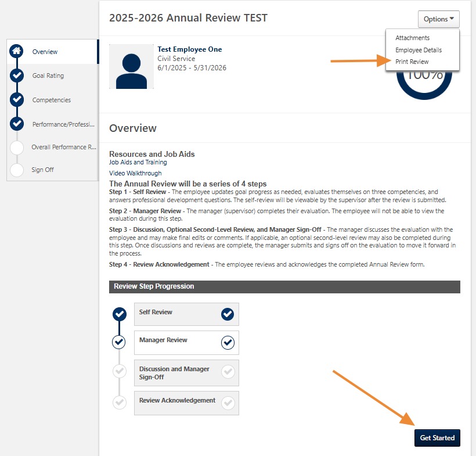Click the Review Step Progression header bar
The image size is (476, 456).
284,287
